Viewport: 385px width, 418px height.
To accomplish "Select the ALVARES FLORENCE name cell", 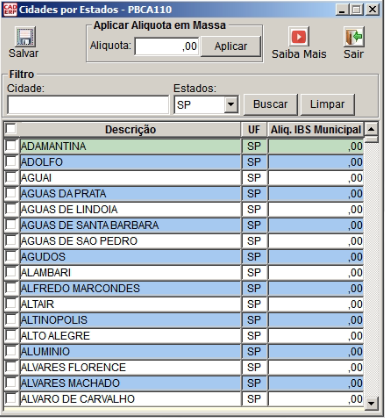I will click(130, 367).
